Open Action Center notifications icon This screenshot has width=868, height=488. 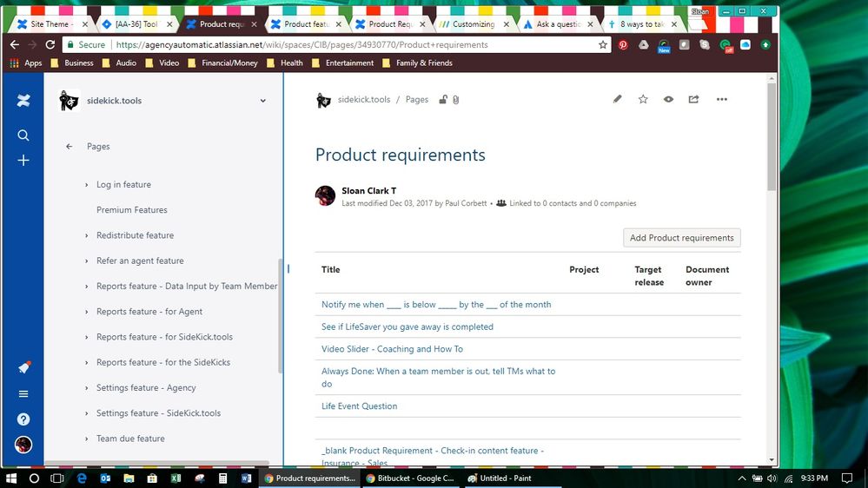(x=847, y=478)
